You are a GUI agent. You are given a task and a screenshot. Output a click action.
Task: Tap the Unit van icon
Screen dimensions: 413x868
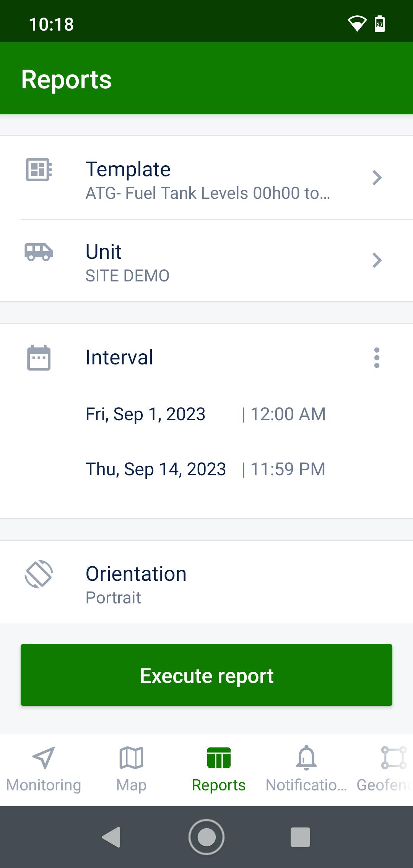click(39, 252)
